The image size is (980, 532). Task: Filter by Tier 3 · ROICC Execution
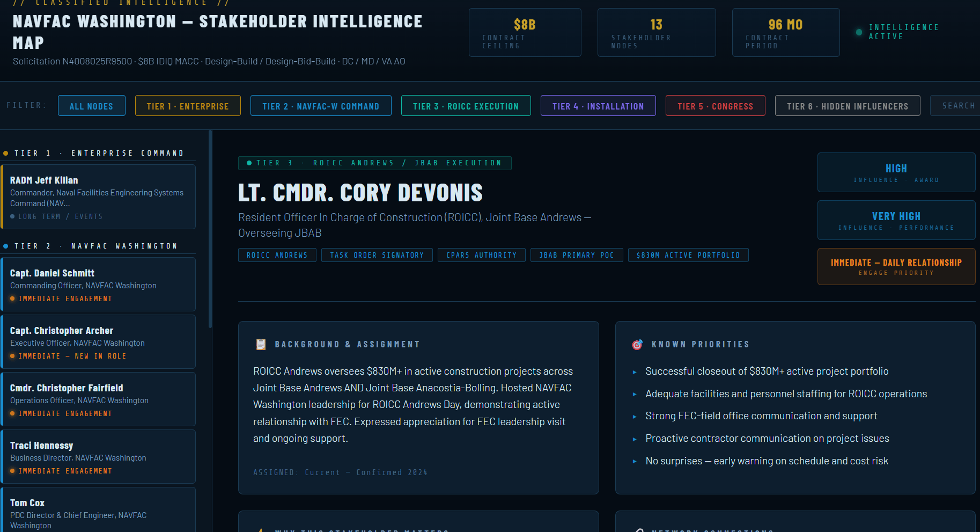point(466,106)
